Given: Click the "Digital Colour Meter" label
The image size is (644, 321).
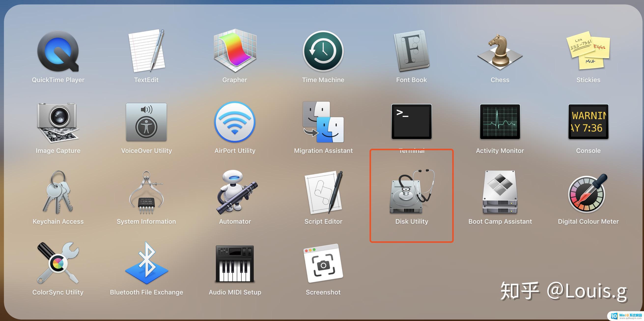Looking at the screenshot, I should coord(588,221).
